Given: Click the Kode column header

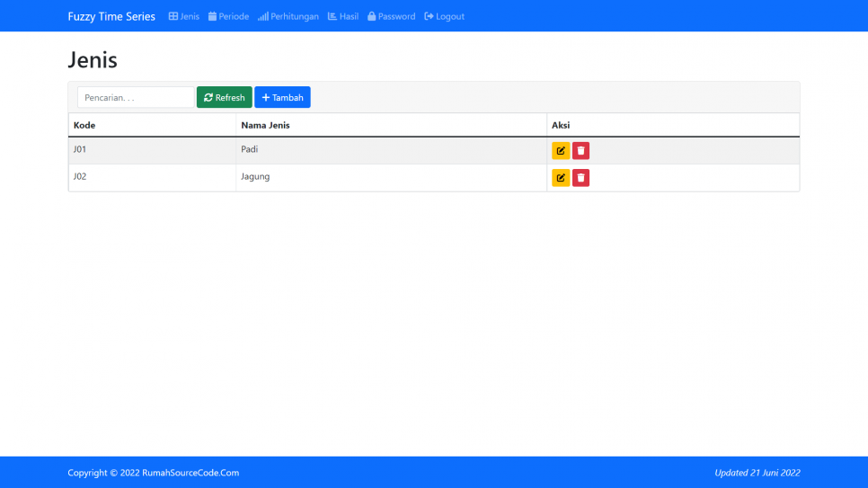Looking at the screenshot, I should click(x=84, y=125).
